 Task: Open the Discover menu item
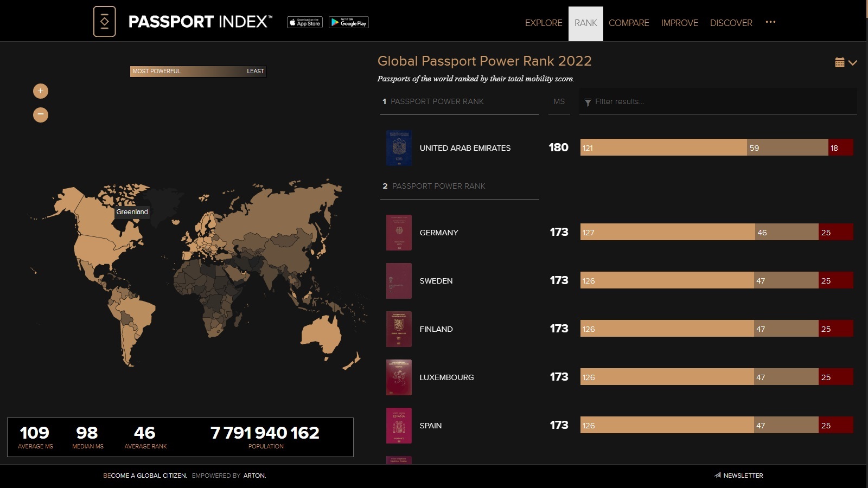[x=731, y=23]
